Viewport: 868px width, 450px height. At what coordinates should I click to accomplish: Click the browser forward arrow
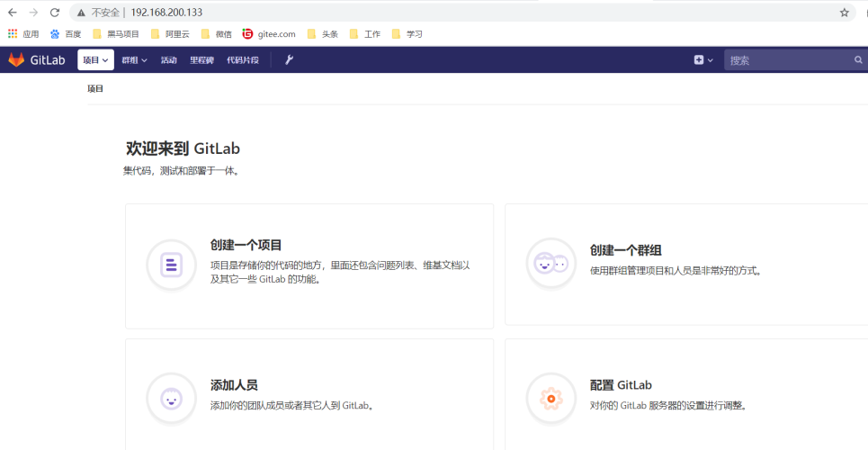tap(33, 13)
